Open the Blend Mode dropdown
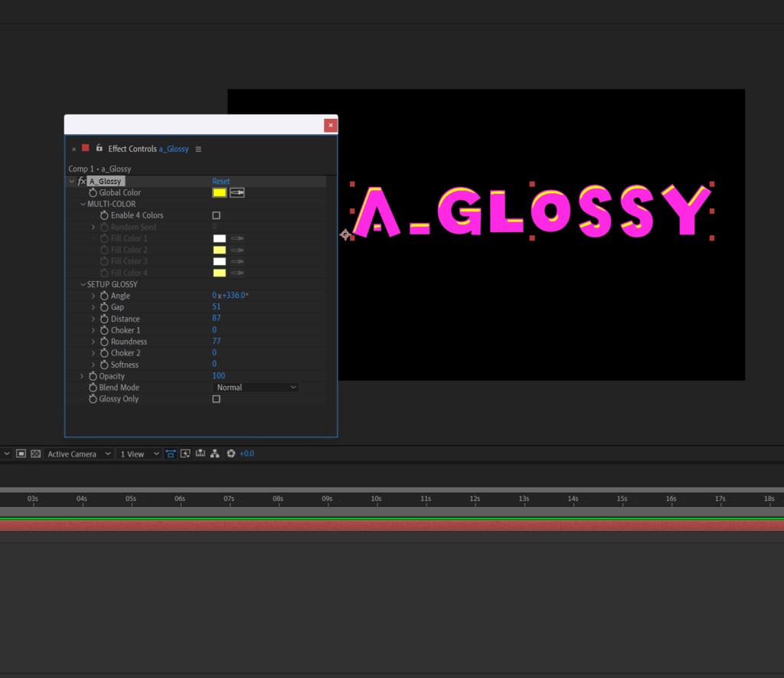This screenshot has height=678, width=784. click(255, 387)
